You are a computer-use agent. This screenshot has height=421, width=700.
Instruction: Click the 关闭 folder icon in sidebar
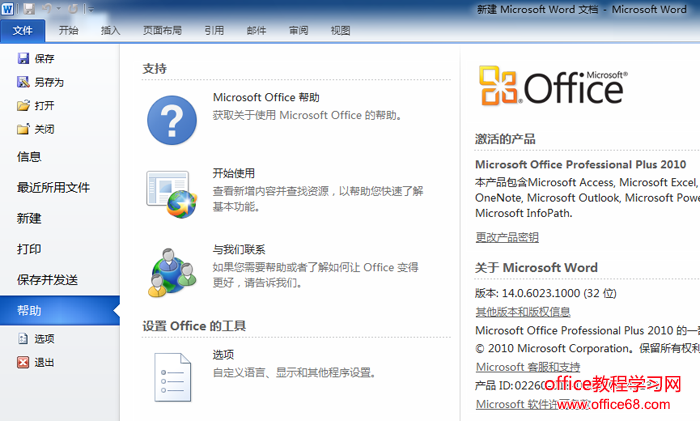click(23, 129)
